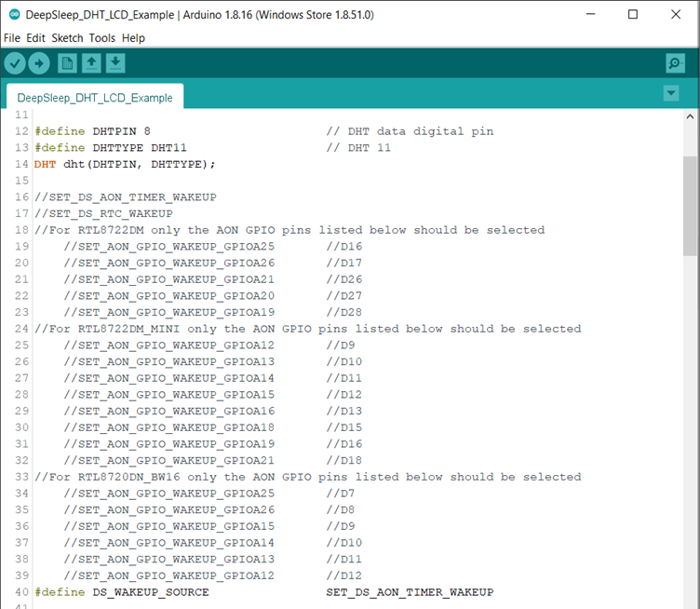Open a sketch using the up-arrow icon

click(x=91, y=63)
